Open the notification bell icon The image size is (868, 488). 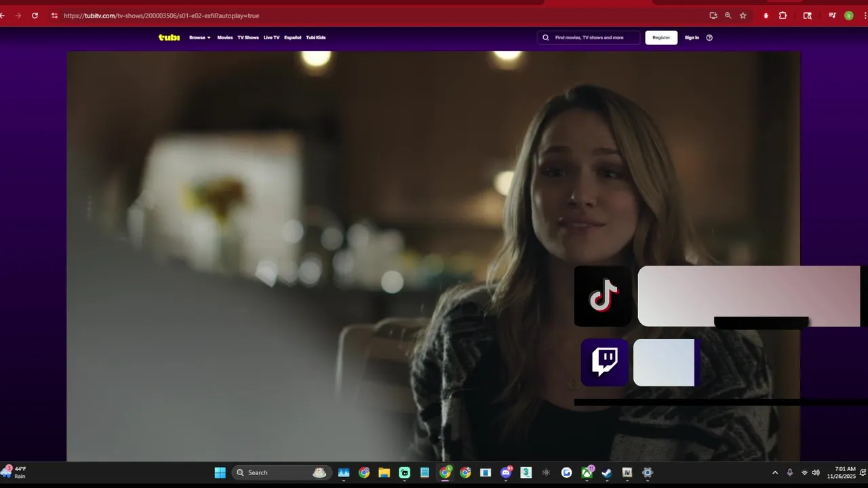863,472
